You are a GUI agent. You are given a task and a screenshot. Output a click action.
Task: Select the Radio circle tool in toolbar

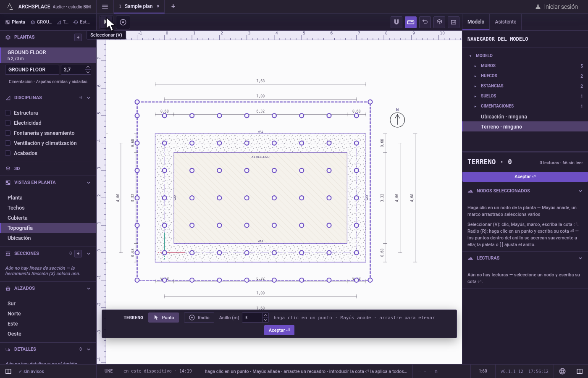point(123,22)
